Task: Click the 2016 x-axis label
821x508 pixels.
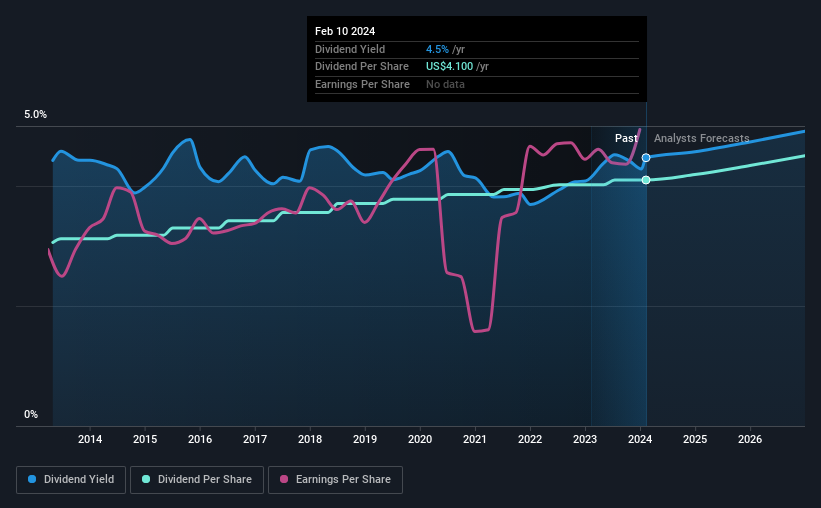Action: (200, 439)
